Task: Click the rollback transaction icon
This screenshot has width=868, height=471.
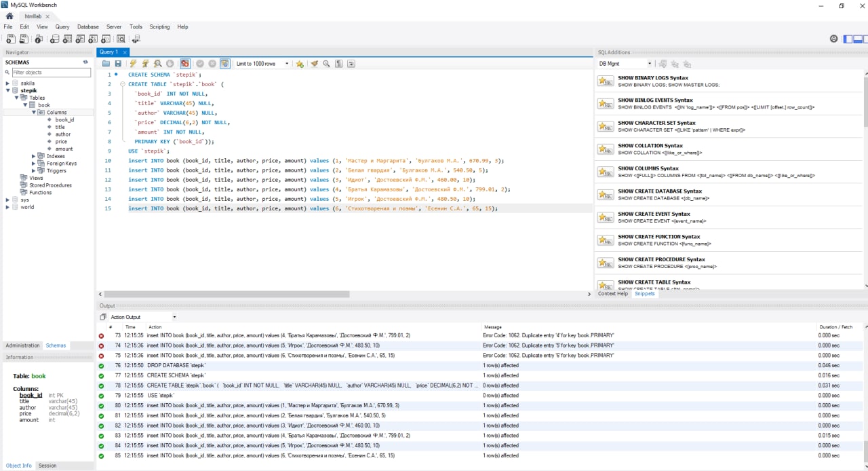Action: pos(212,63)
